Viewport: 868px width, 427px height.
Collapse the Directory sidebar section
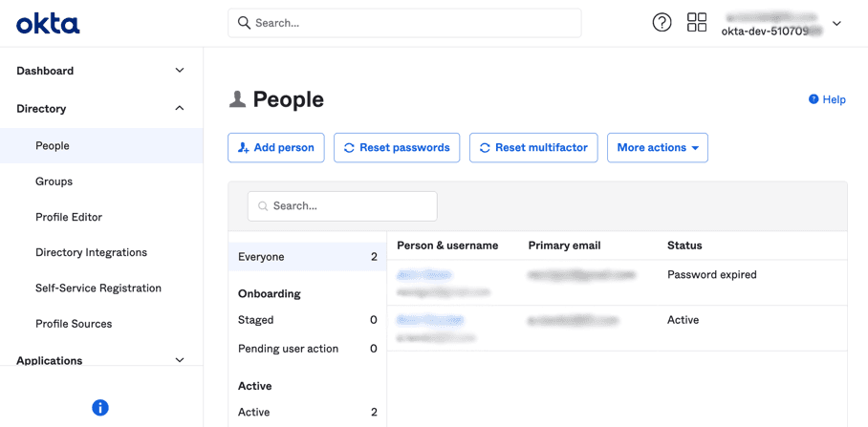pos(180,109)
